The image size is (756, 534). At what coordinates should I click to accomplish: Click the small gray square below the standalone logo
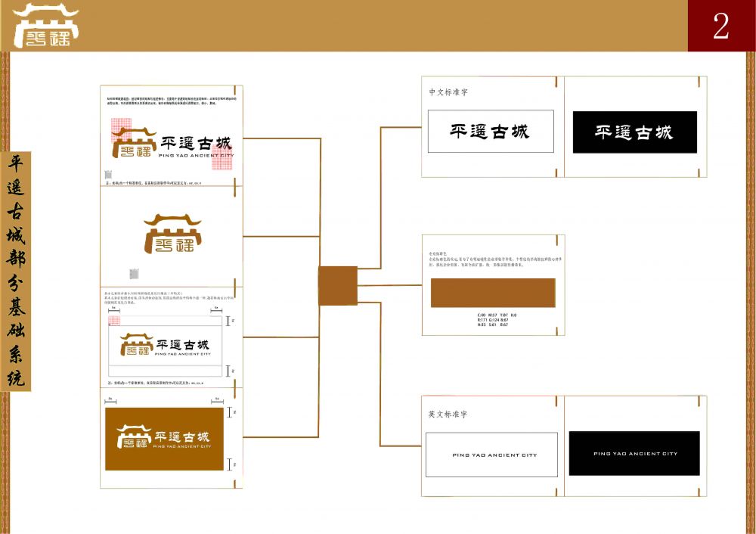click(134, 274)
